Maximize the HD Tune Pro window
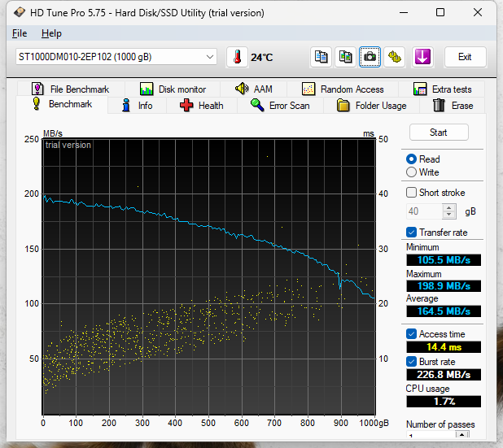 [440, 12]
